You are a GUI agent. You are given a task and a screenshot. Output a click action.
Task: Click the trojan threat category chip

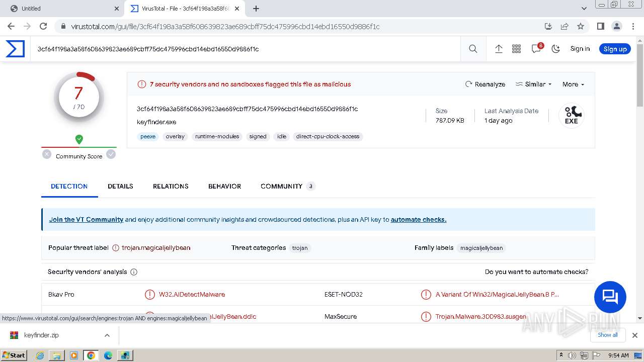point(300,248)
